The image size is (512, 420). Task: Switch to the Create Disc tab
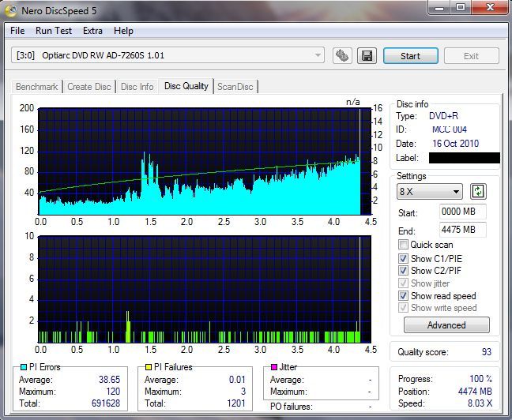(x=89, y=87)
